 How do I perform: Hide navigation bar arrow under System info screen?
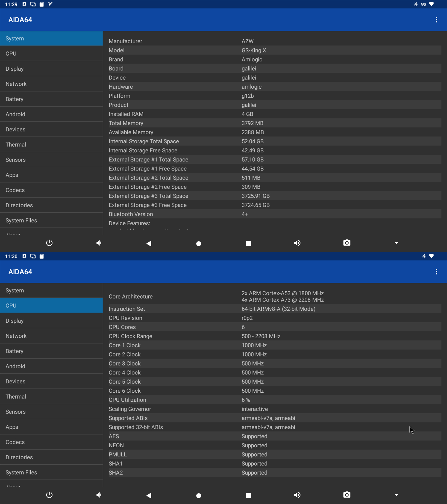396,243
